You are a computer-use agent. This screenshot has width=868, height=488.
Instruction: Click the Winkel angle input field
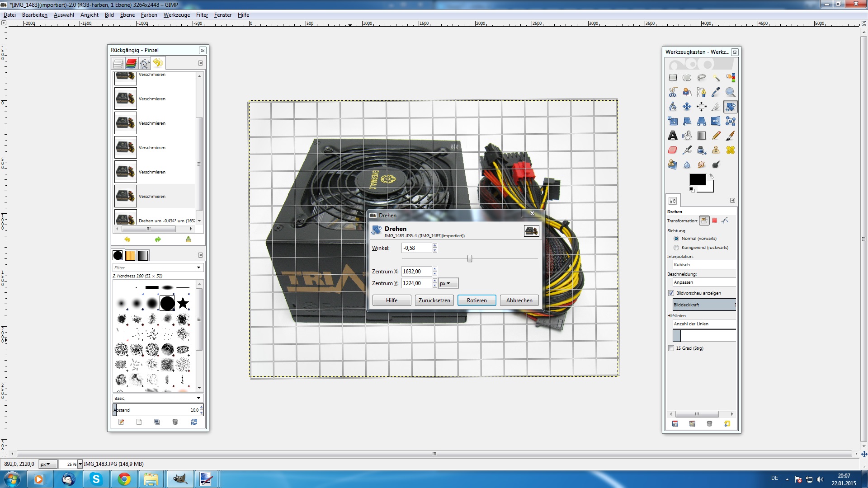click(417, 248)
